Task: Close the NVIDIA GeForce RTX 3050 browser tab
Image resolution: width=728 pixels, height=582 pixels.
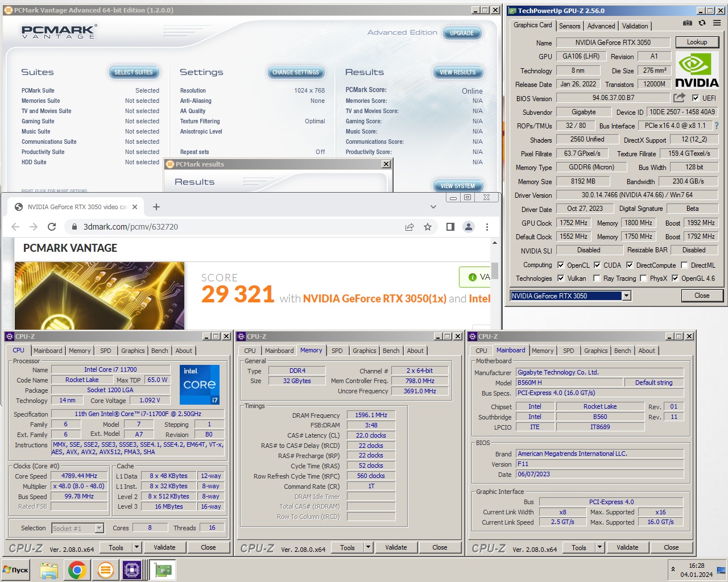Action: click(135, 207)
